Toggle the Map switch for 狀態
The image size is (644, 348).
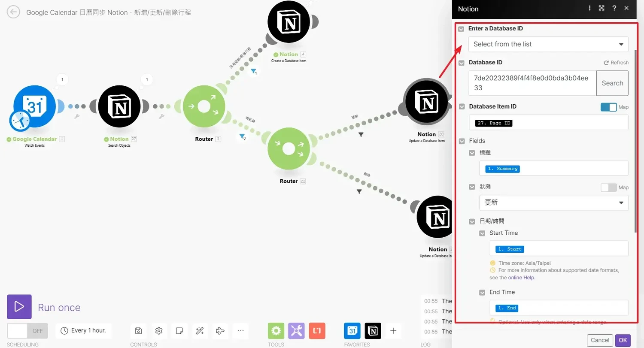(608, 188)
